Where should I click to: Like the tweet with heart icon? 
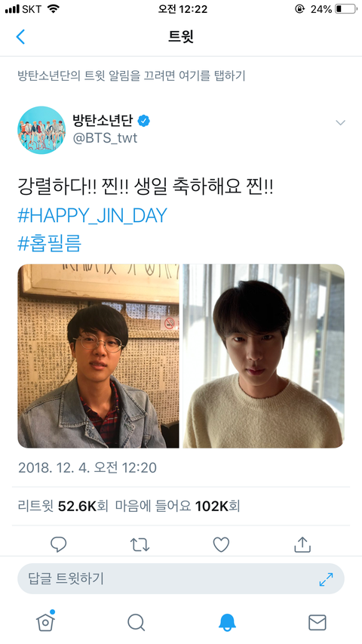click(x=221, y=544)
